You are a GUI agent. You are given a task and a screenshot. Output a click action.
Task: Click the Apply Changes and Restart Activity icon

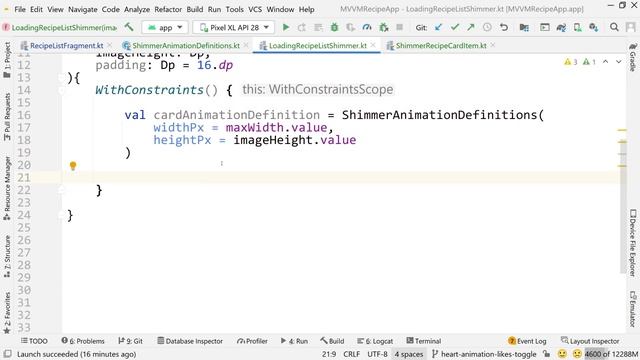pyautogui.click(x=302, y=27)
